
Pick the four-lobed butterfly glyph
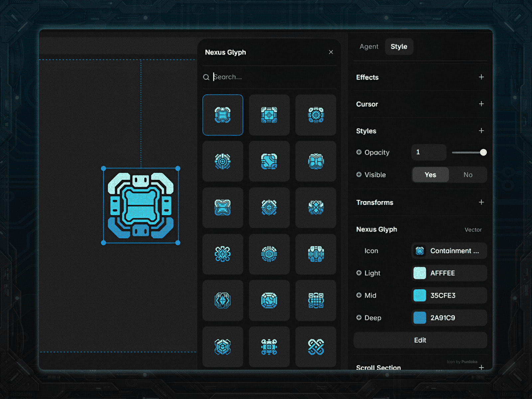[x=316, y=161]
